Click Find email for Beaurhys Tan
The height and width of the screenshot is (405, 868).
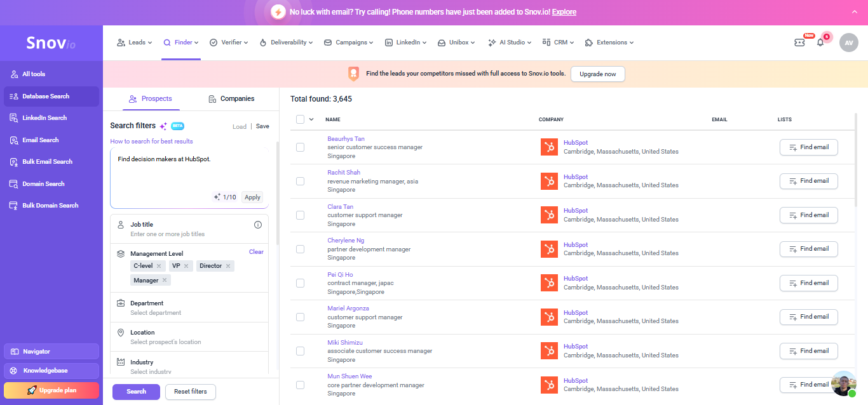point(809,147)
